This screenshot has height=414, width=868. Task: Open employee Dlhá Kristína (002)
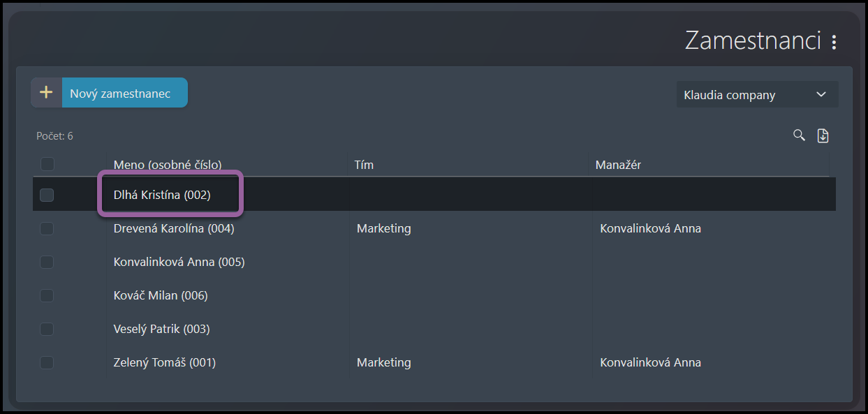[x=162, y=195]
